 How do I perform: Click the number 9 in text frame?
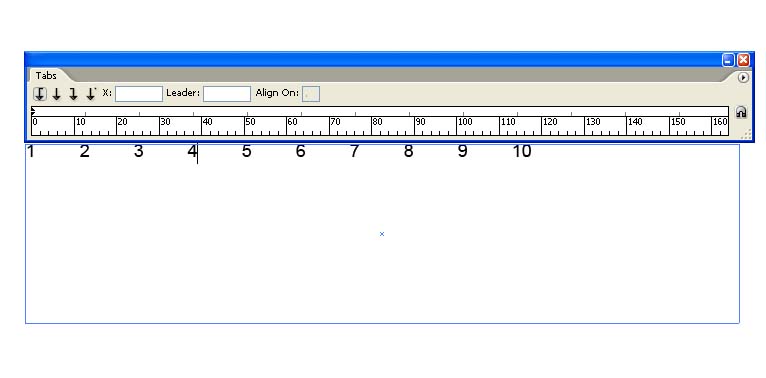(x=462, y=151)
